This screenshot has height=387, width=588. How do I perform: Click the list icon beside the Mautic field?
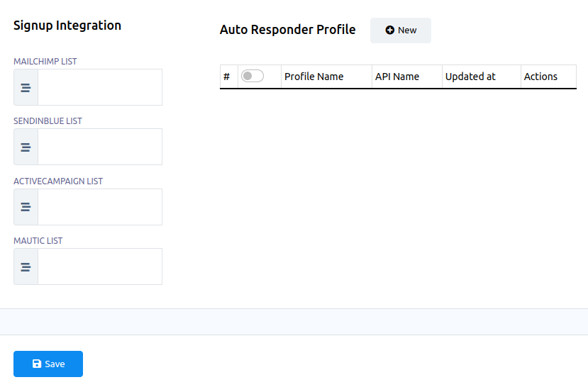click(26, 267)
